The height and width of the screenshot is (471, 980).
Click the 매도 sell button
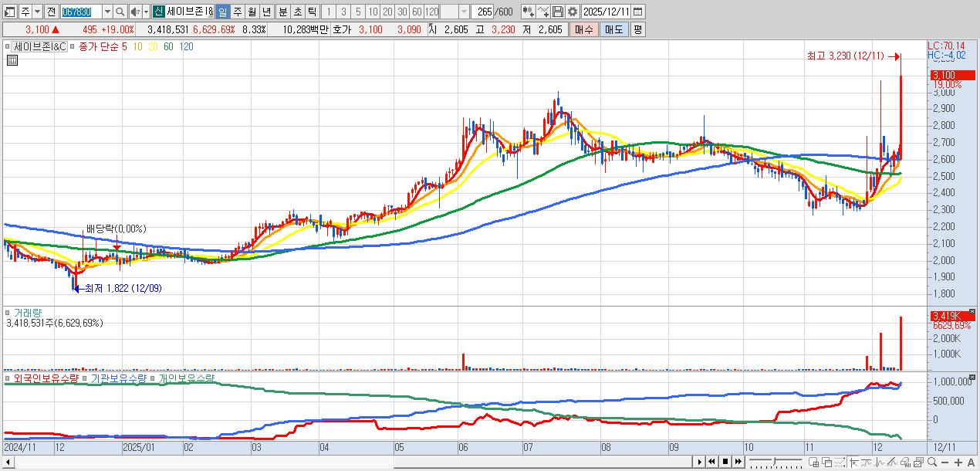pyautogui.click(x=613, y=29)
